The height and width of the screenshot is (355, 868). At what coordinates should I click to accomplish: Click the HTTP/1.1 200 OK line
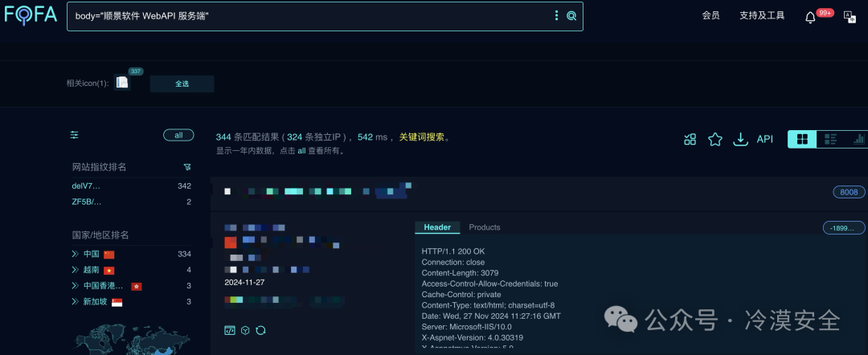[x=453, y=251]
